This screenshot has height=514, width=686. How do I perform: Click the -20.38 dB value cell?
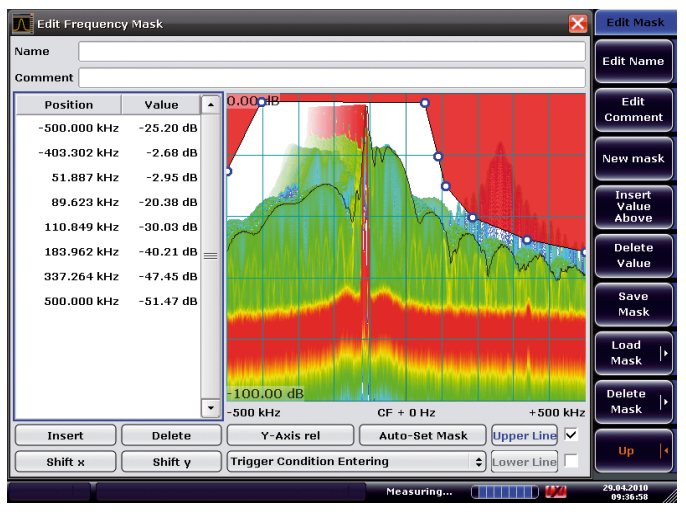pyautogui.click(x=168, y=203)
